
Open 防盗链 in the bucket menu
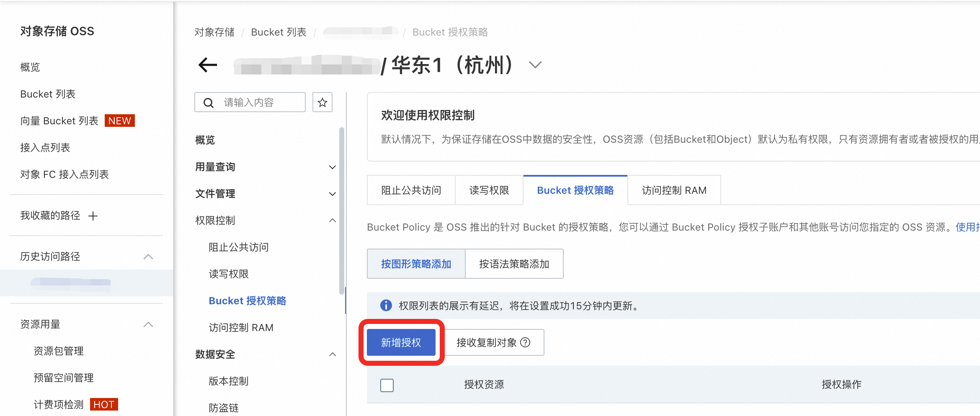pos(224,408)
